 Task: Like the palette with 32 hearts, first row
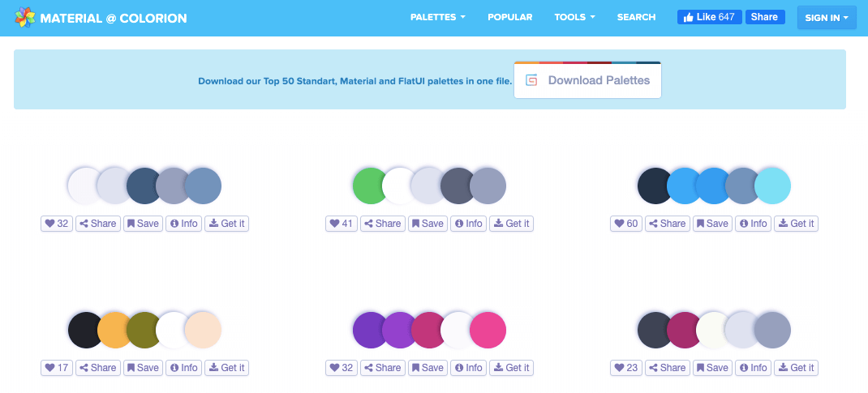point(57,224)
